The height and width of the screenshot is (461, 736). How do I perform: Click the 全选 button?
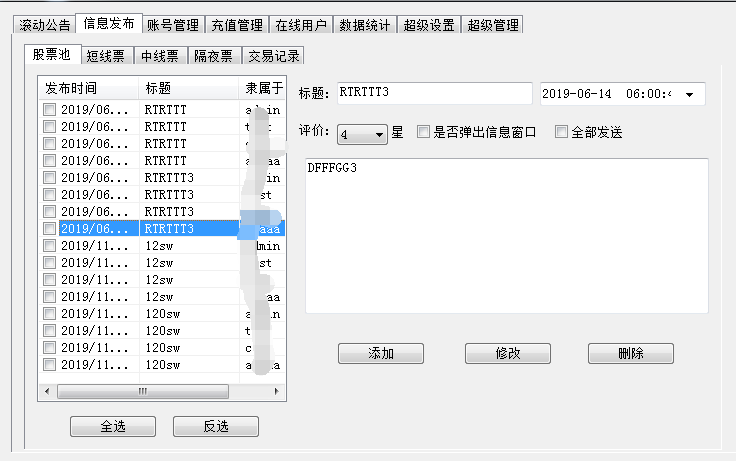[113, 426]
